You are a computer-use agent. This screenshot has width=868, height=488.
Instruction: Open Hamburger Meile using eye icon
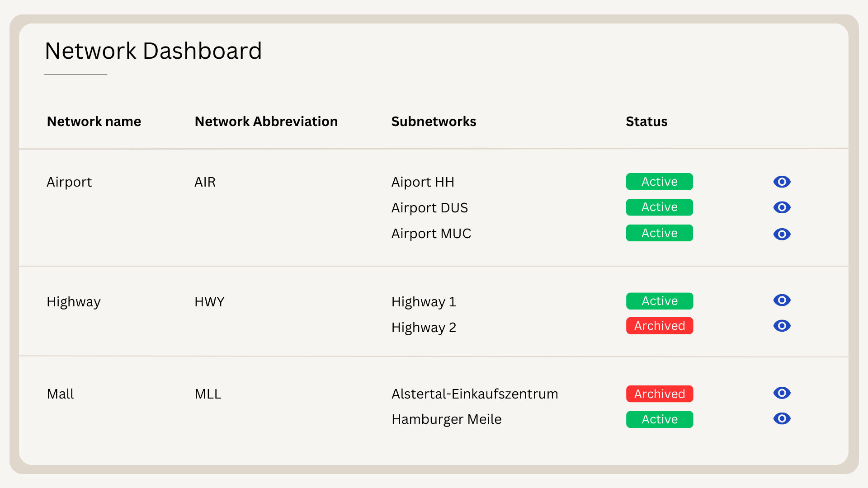coord(782,418)
